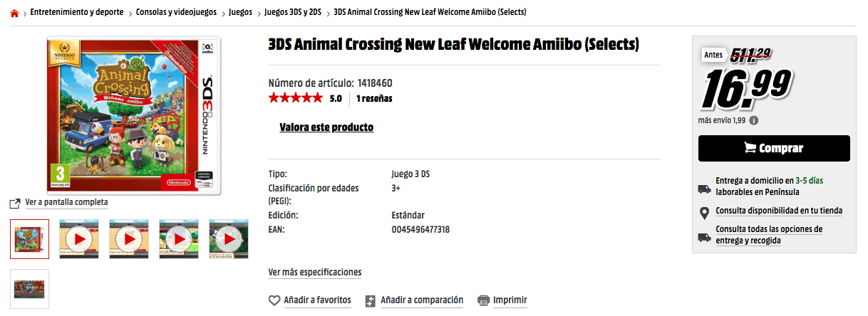Viewport: 868px width, 316px height.
Task: Select the first game cover thumbnail
Action: [30, 239]
